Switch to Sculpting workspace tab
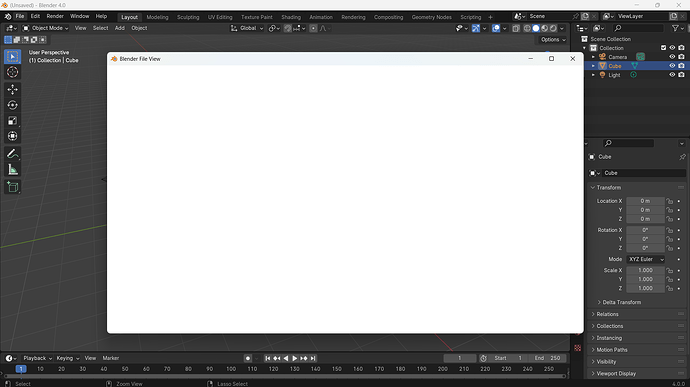 pyautogui.click(x=188, y=17)
